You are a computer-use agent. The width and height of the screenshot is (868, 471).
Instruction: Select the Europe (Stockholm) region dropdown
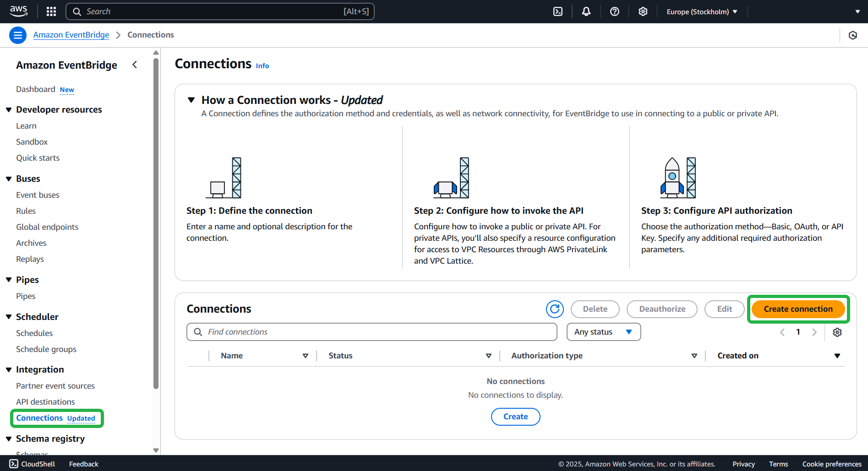[x=702, y=11]
